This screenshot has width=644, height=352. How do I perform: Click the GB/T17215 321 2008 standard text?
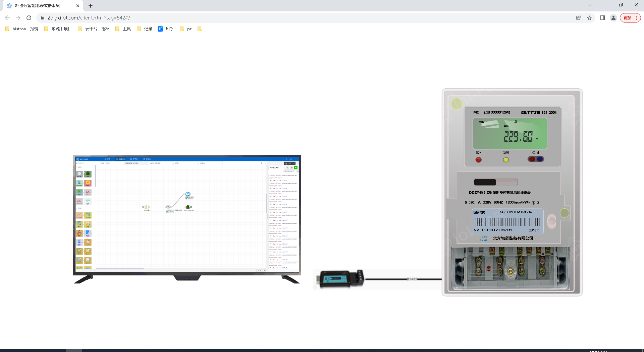click(539, 113)
